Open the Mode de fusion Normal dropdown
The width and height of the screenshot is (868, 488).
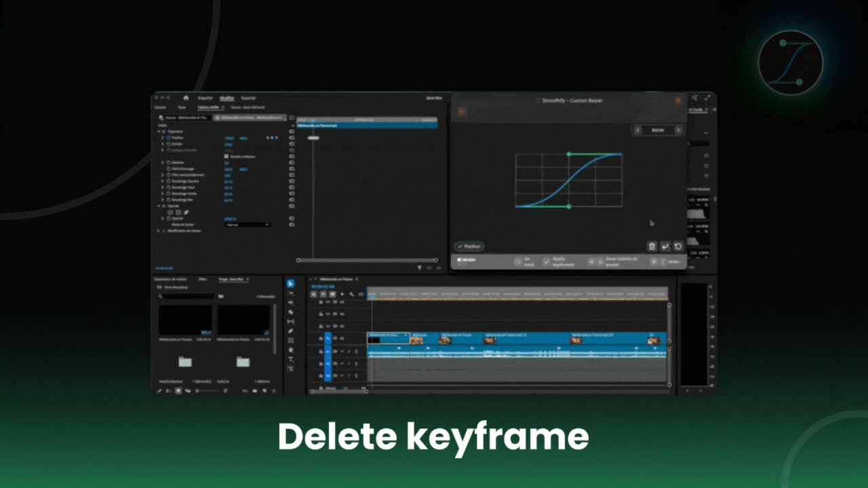click(x=248, y=224)
